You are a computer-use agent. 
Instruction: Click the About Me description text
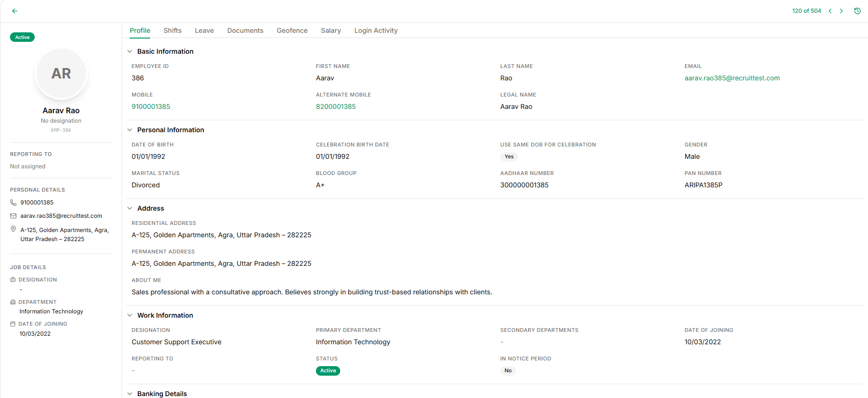312,292
